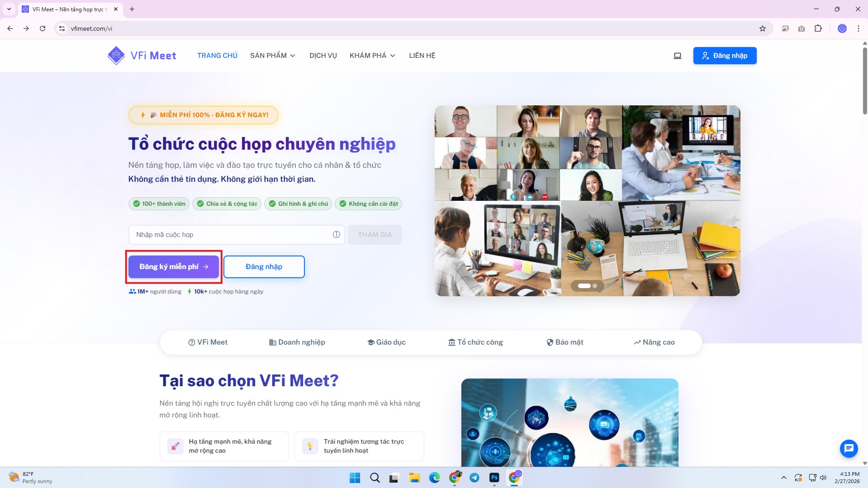Click the info icon in meeting code field
The height and width of the screenshot is (488, 868).
(336, 234)
